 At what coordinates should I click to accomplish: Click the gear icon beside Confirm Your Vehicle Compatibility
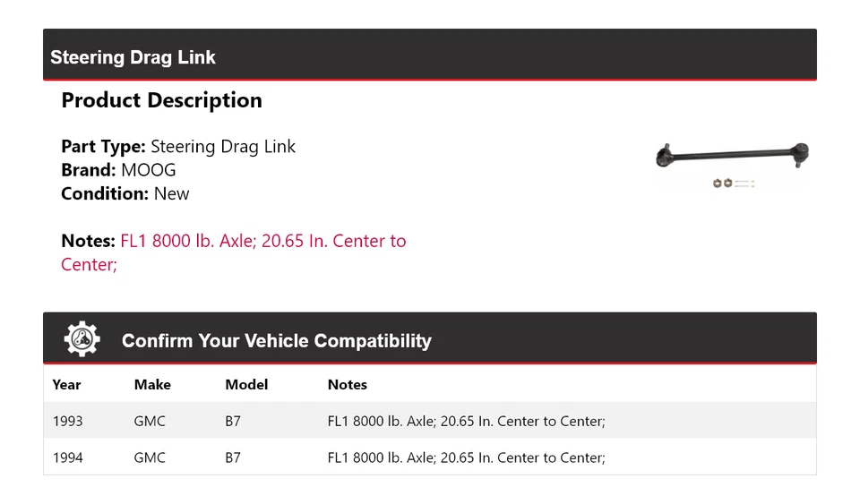82,339
